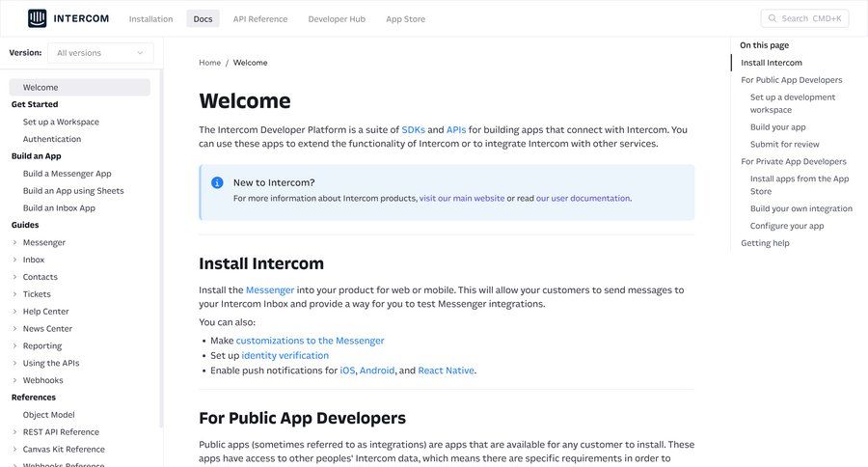Open Build a Messenger App page
The width and height of the screenshot is (868, 467).
tap(67, 174)
